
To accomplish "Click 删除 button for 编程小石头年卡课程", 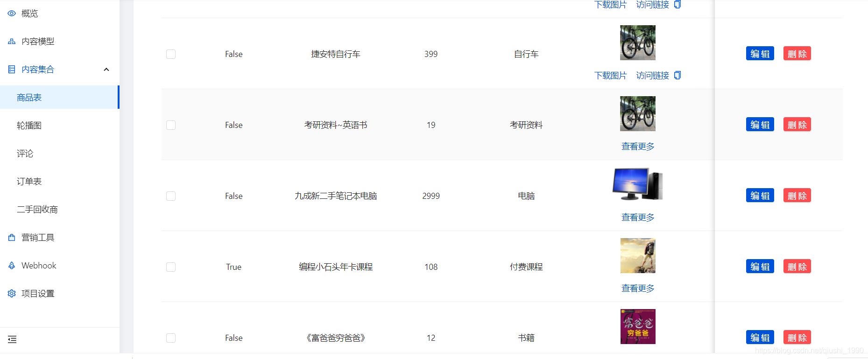I will tap(797, 267).
